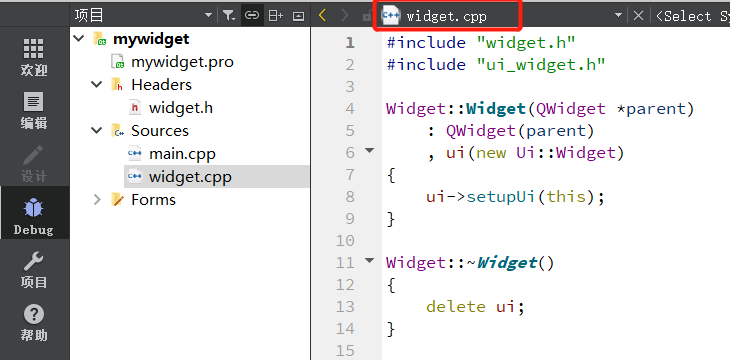Screen dimensions: 730x360
Task: Fold the destructor block at line 11
Action: (x=370, y=260)
